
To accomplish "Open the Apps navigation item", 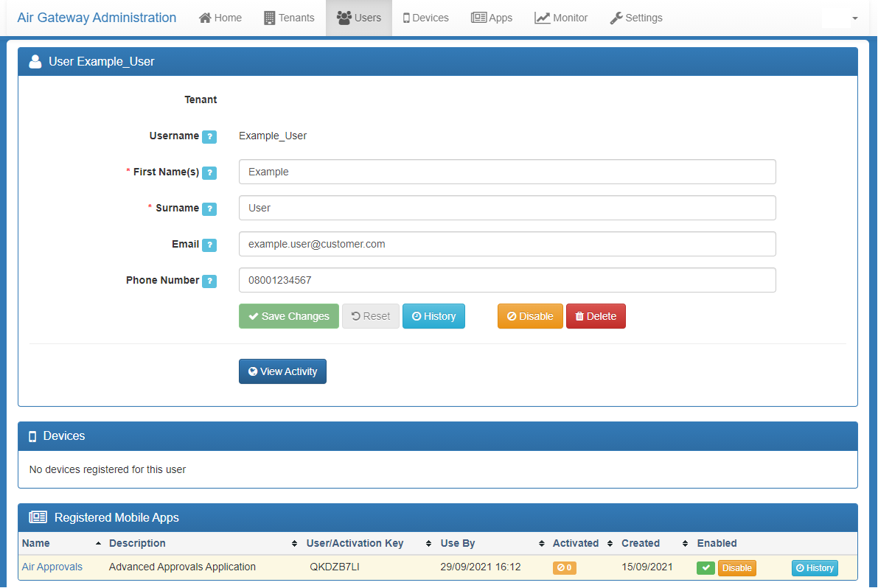I will [492, 18].
